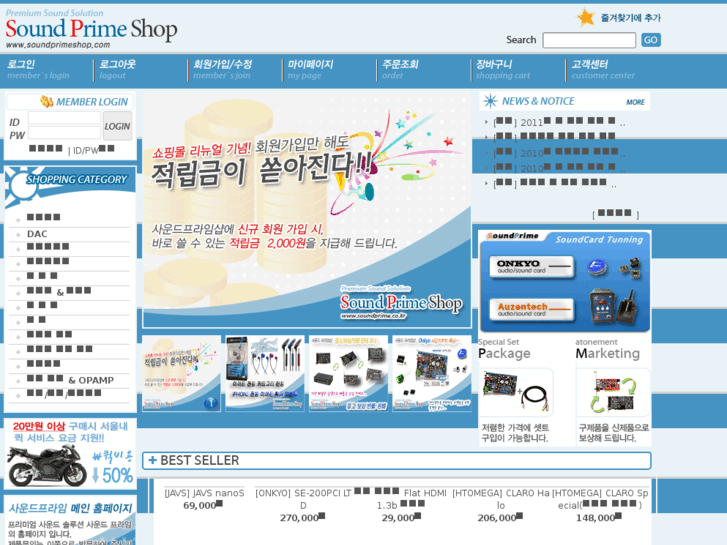Screen dimensions: 727x545
Task: Click the snowflake icon beside NEWS & NOTICE
Action: (490, 101)
